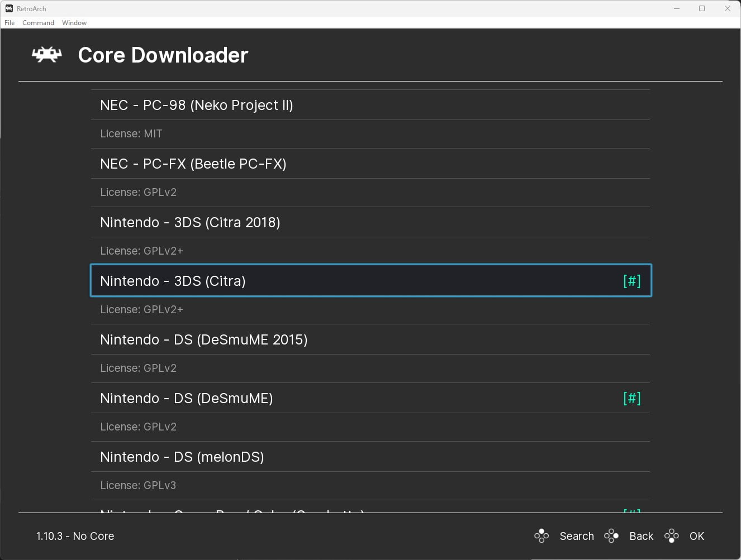Click the [#] installed marker beside Nintendo DS (DeSmuME)
This screenshot has height=560, width=741.
pos(632,398)
